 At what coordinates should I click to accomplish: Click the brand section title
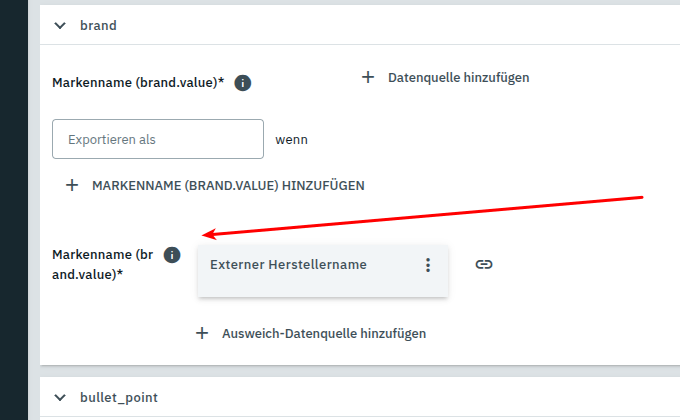pyautogui.click(x=98, y=25)
